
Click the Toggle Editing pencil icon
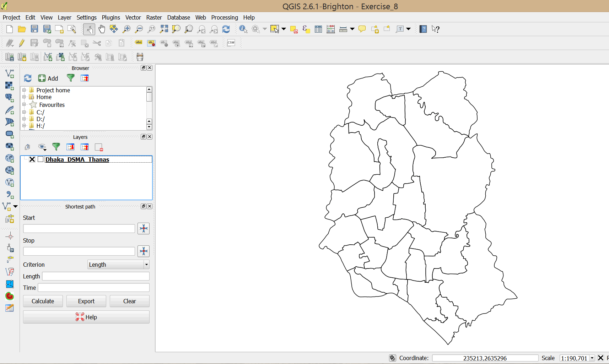pyautogui.click(x=22, y=43)
